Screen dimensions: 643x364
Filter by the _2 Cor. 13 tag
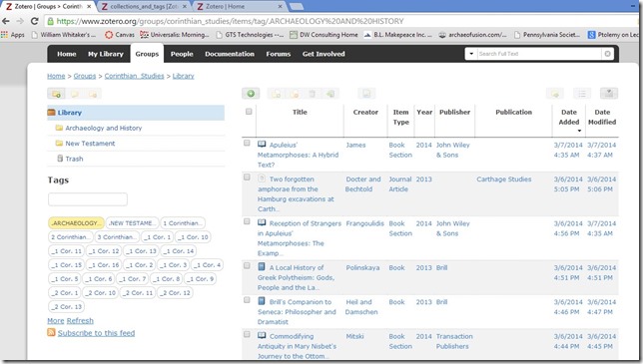coord(67,307)
